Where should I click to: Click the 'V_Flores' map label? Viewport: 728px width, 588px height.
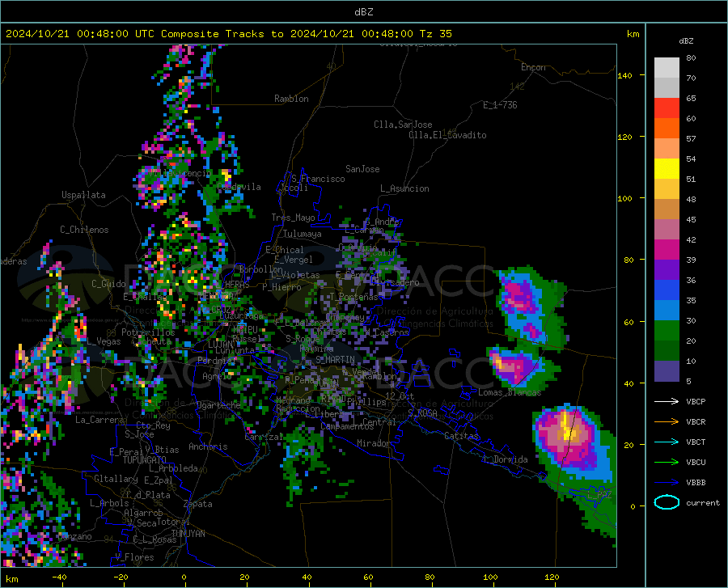pyautogui.click(x=134, y=557)
